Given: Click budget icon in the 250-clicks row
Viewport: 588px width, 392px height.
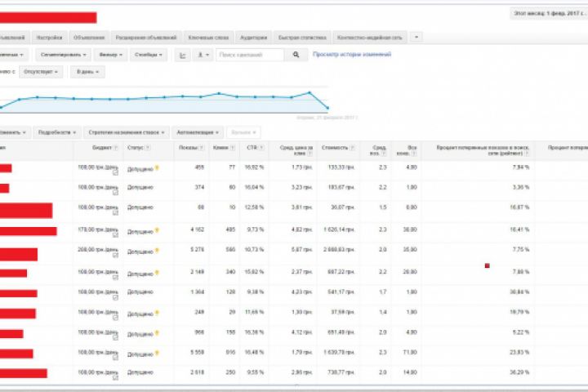Looking at the screenshot, I should coord(115,377).
